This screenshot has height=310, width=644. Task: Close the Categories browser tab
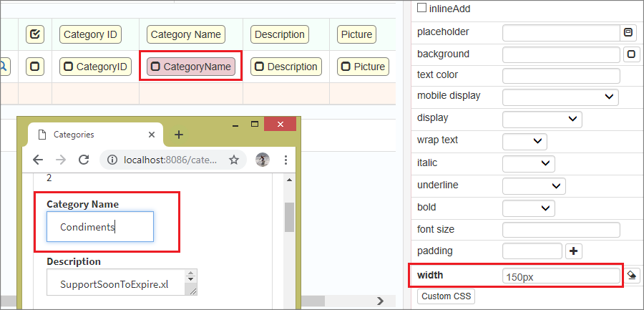coord(152,135)
